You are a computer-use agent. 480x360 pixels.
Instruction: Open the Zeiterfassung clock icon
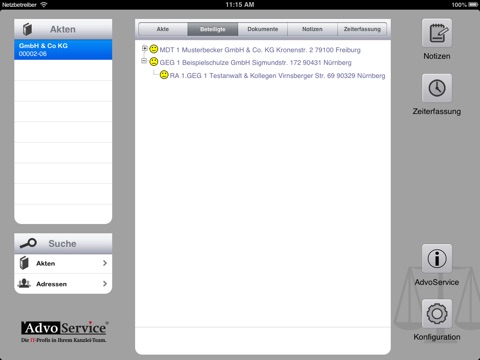click(x=437, y=88)
